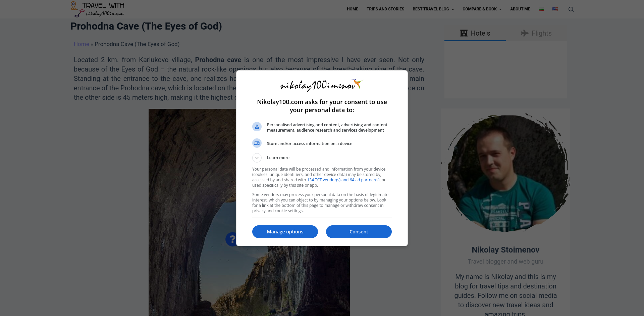Screen dimensions: 644x316
Task: Click the personalised advertising person icon
Action: pos(257,127)
